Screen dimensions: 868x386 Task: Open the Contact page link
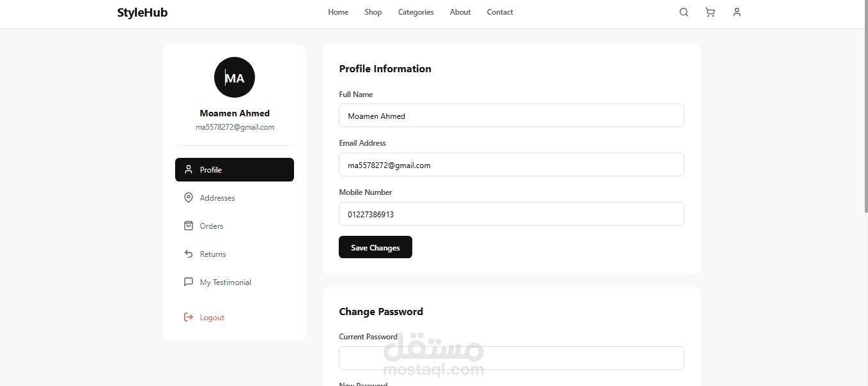pos(500,12)
